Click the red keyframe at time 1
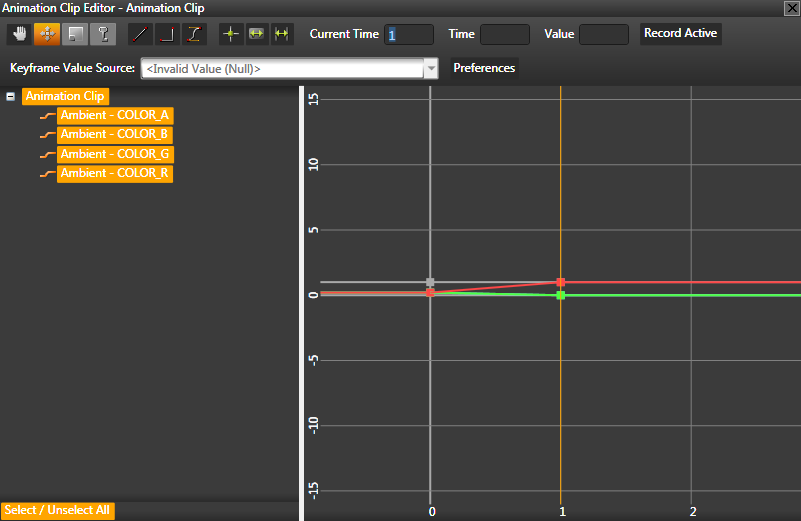This screenshot has height=521, width=801. pos(561,283)
